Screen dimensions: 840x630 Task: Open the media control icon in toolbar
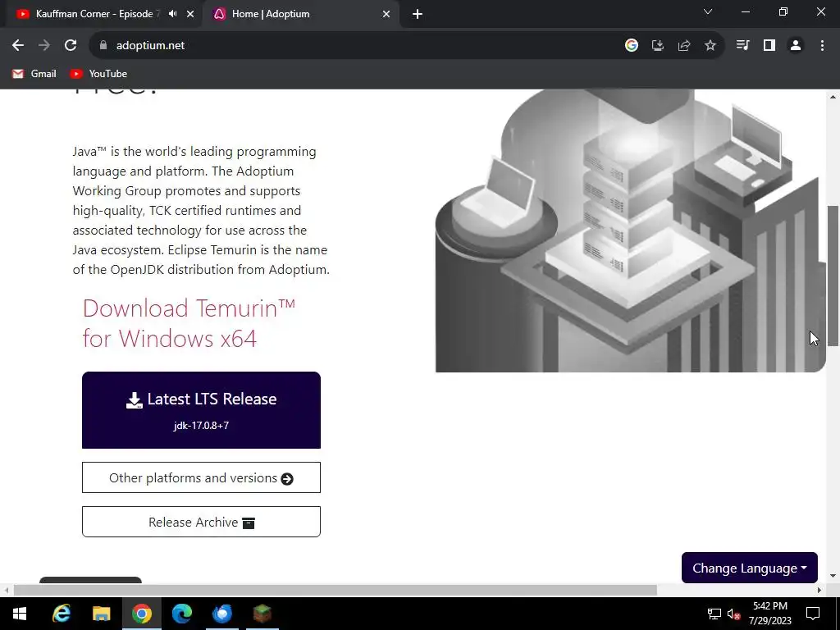point(742,46)
